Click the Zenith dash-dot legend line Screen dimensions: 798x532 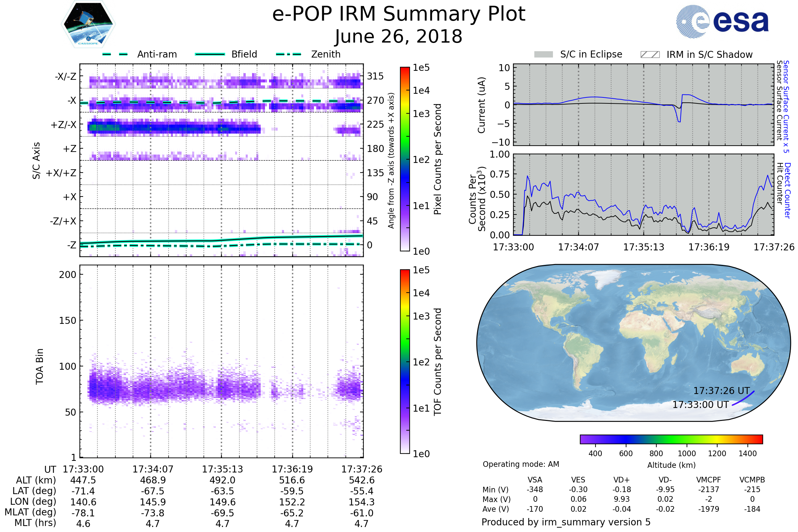289,54
